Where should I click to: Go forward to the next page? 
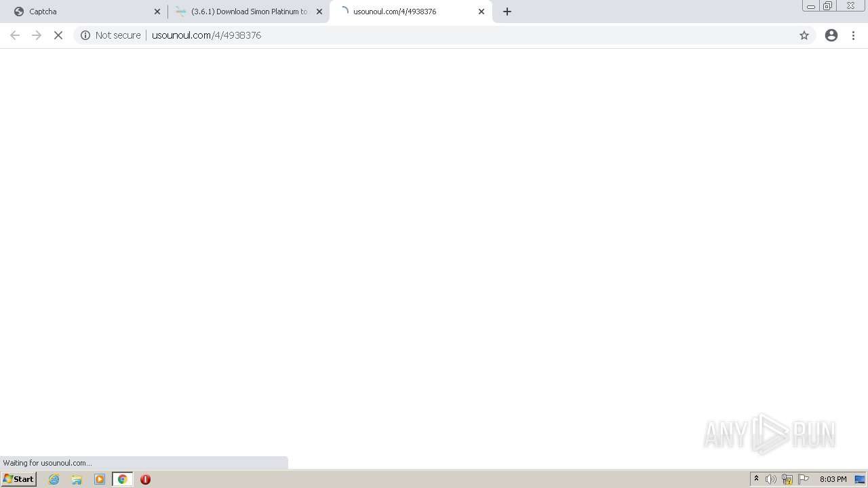pos(37,35)
